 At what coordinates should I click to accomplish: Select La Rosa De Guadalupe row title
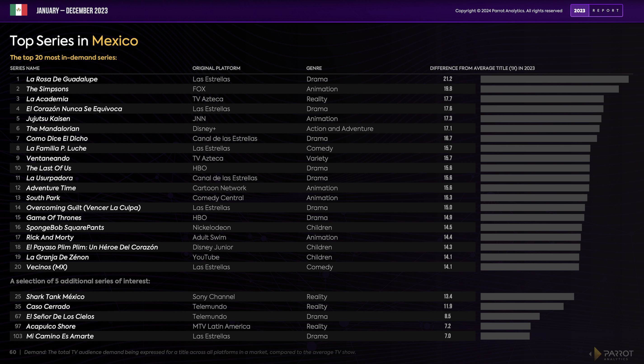point(62,79)
